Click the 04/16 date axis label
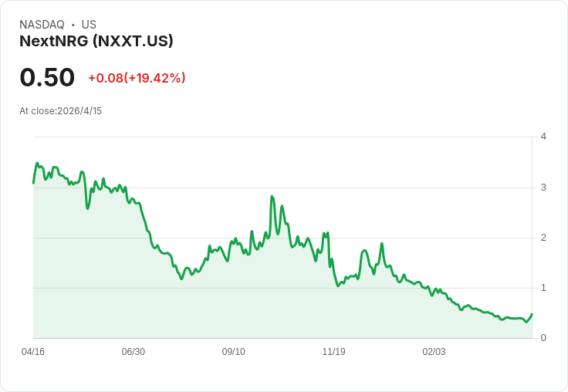Screen dimensions: 568x392 (33, 351)
